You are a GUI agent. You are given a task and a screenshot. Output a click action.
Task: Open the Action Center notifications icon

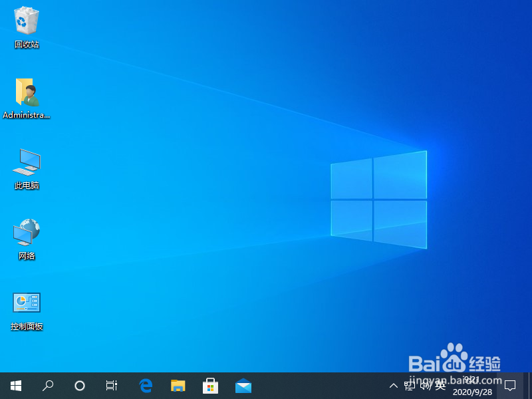510,386
